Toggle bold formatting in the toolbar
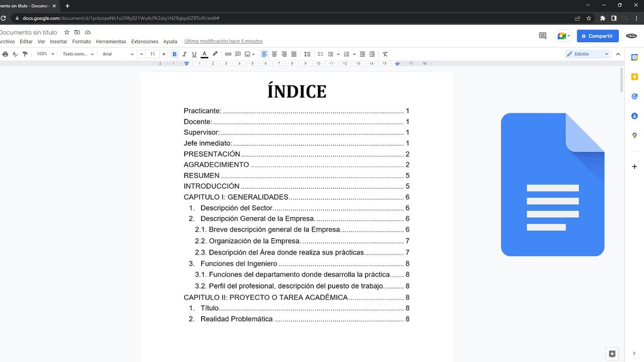The image size is (644, 362). (175, 54)
